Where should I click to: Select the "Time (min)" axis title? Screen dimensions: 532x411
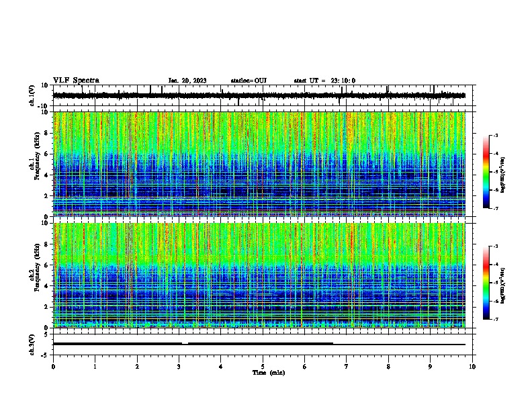pos(269,373)
